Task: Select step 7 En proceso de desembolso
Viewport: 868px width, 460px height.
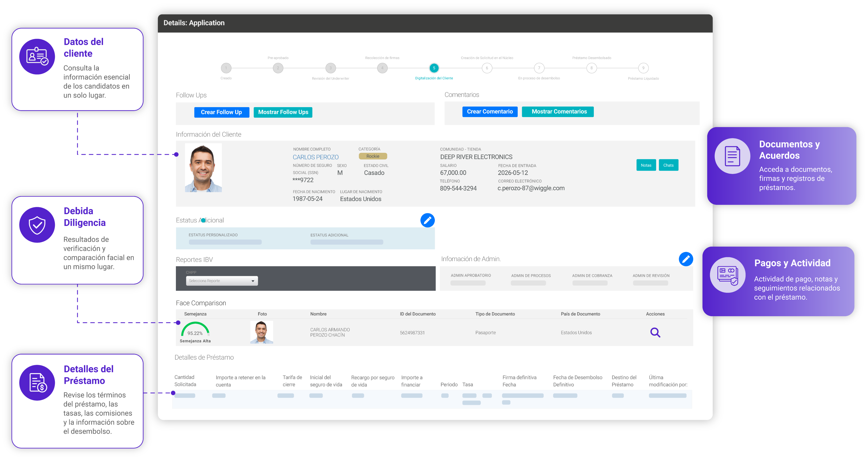Action: click(539, 68)
